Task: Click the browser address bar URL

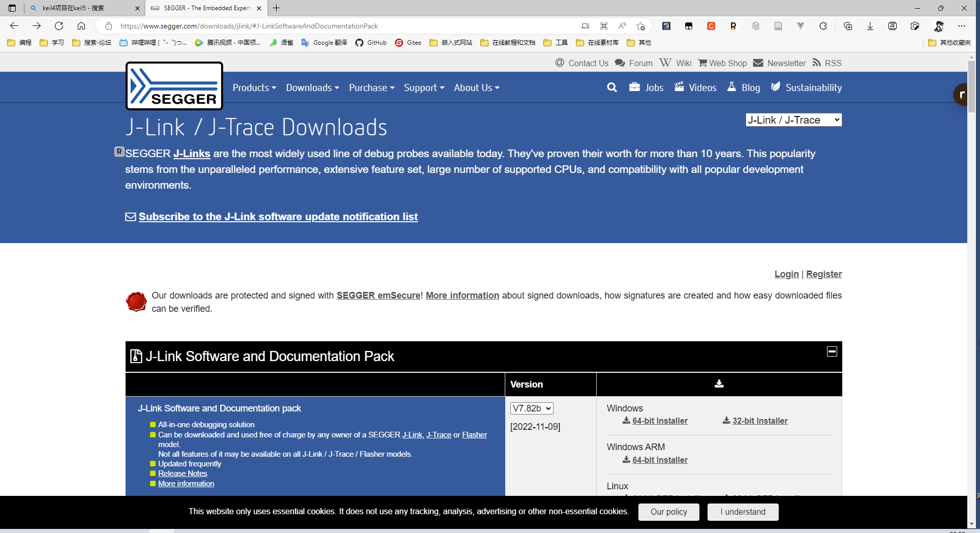Action: [x=249, y=26]
